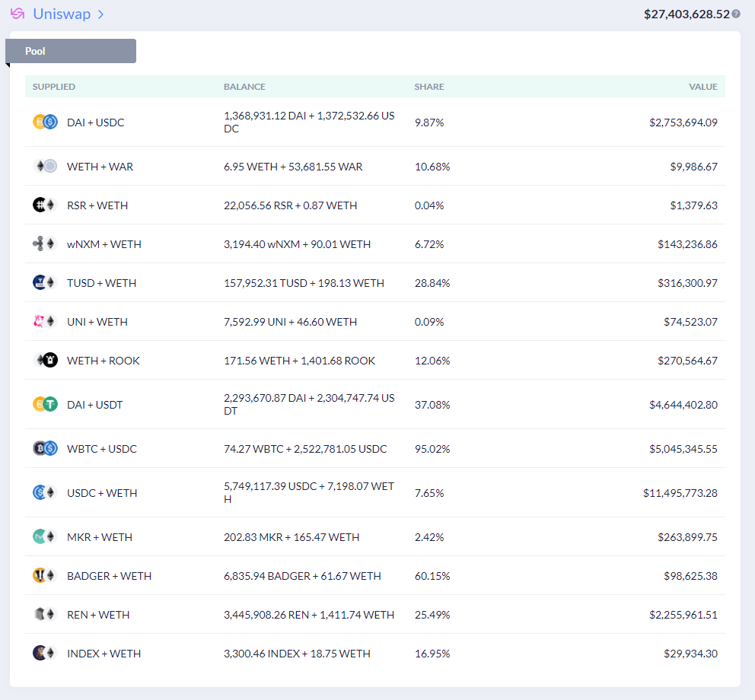
Task: Click the SHARE column header
Action: (429, 87)
